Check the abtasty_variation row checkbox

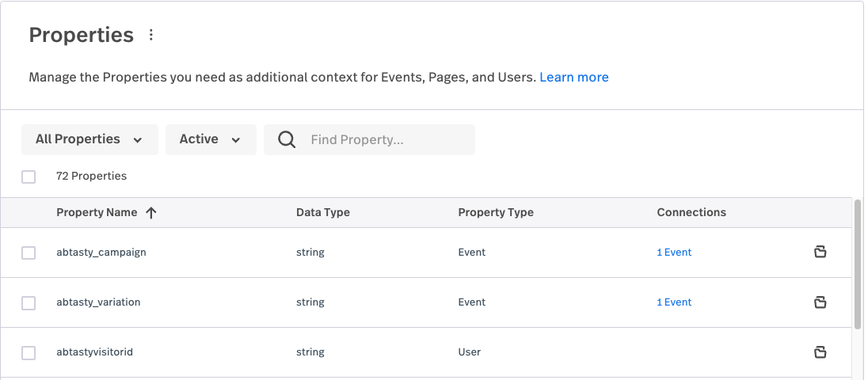click(29, 303)
